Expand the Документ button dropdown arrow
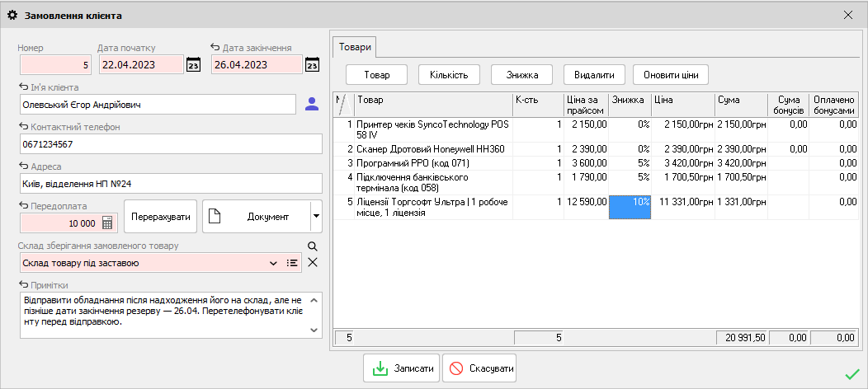The width and height of the screenshot is (868, 389). pos(315,217)
